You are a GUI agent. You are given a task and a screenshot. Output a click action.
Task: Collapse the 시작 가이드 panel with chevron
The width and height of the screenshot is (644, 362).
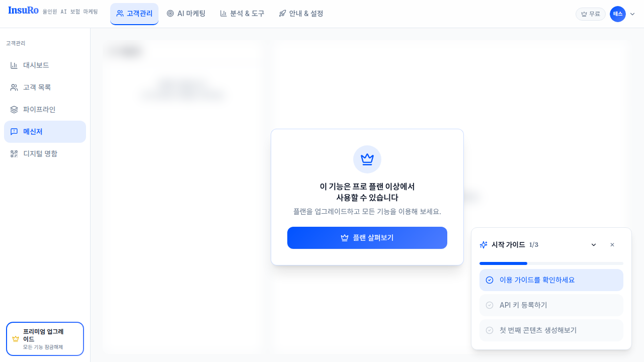pos(594,245)
